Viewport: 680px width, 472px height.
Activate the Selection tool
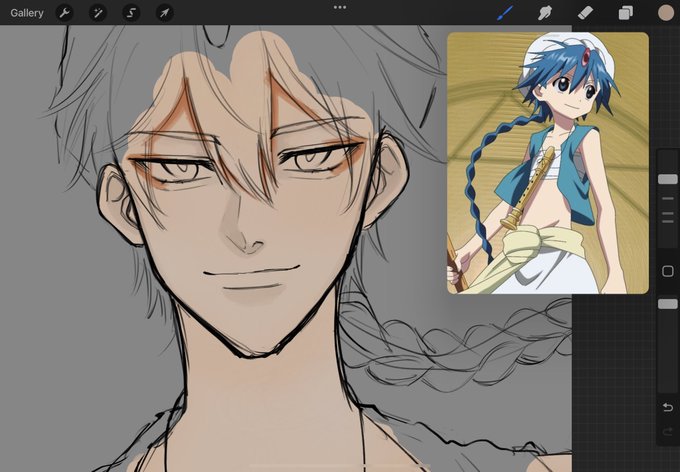pos(131,13)
